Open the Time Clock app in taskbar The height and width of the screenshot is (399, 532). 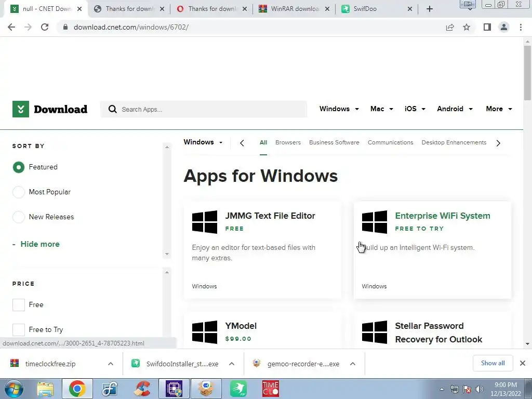tap(270, 389)
